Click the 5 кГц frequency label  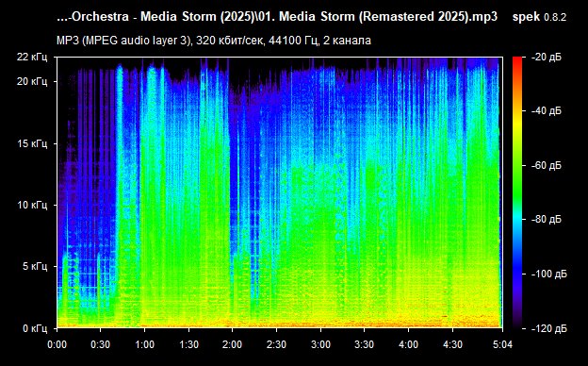click(x=35, y=267)
